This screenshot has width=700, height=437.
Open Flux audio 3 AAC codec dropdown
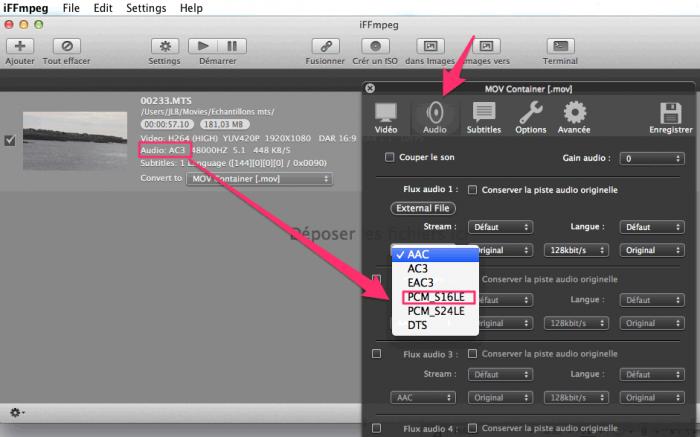point(423,397)
